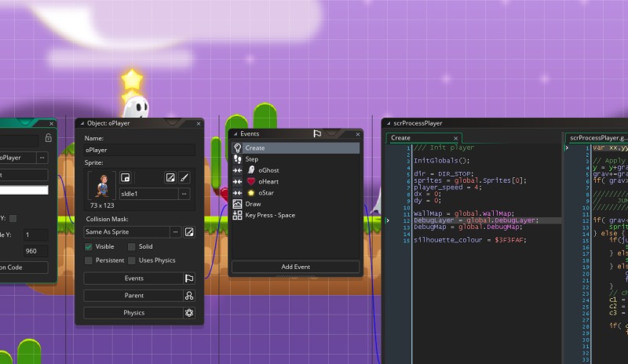Close the Create code tab
Viewport: 628px width, 364px height.
455,138
